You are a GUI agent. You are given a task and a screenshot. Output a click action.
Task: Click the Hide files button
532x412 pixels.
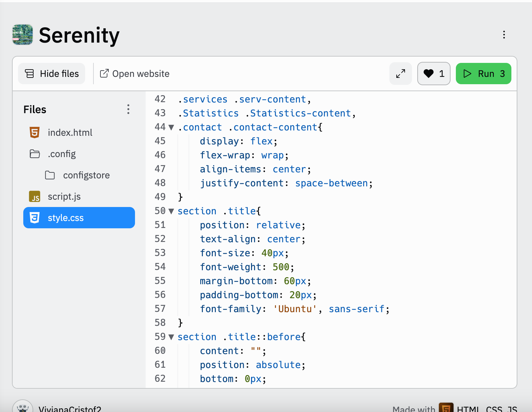pos(52,74)
